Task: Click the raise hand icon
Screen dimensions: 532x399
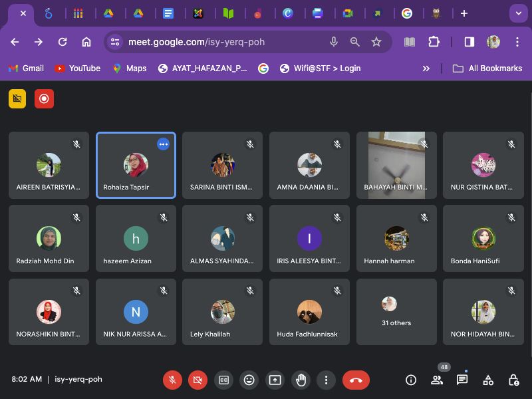Action: click(301, 380)
